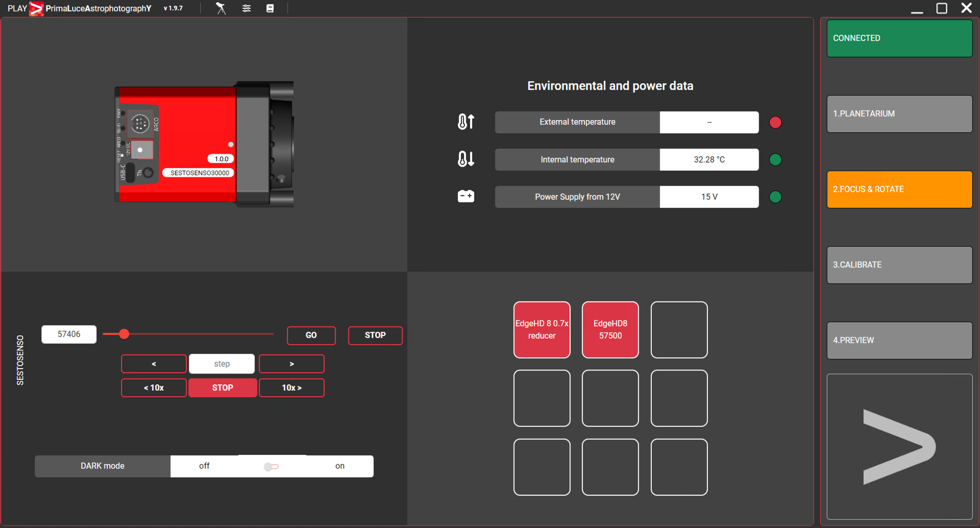Move focuser inward using '< 10x' button
This screenshot has width=980, height=528.
(154, 388)
